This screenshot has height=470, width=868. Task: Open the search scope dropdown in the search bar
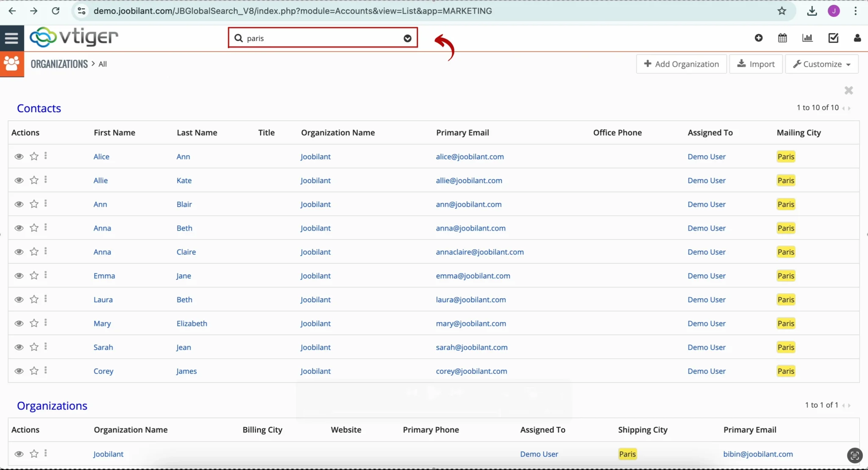407,38
